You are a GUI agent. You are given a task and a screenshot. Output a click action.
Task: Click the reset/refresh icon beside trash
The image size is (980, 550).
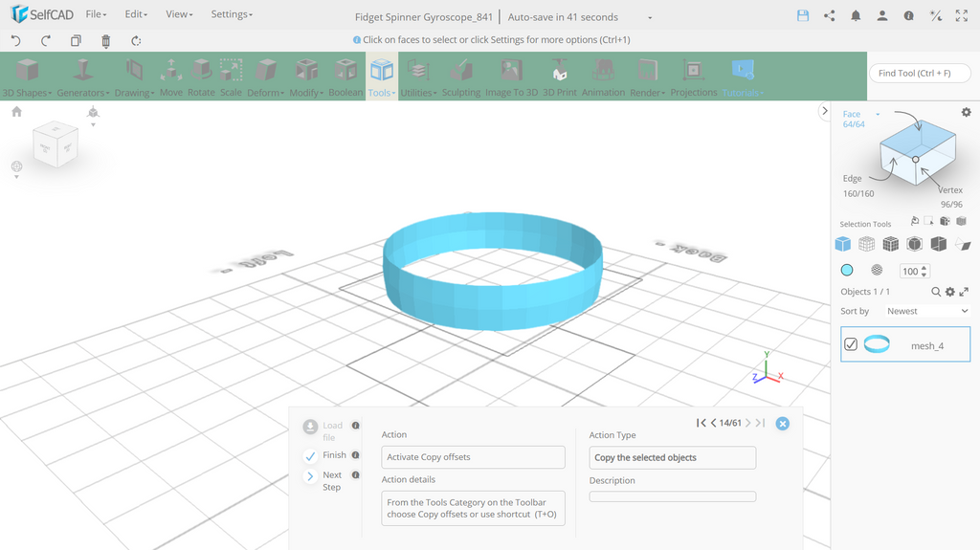click(136, 40)
